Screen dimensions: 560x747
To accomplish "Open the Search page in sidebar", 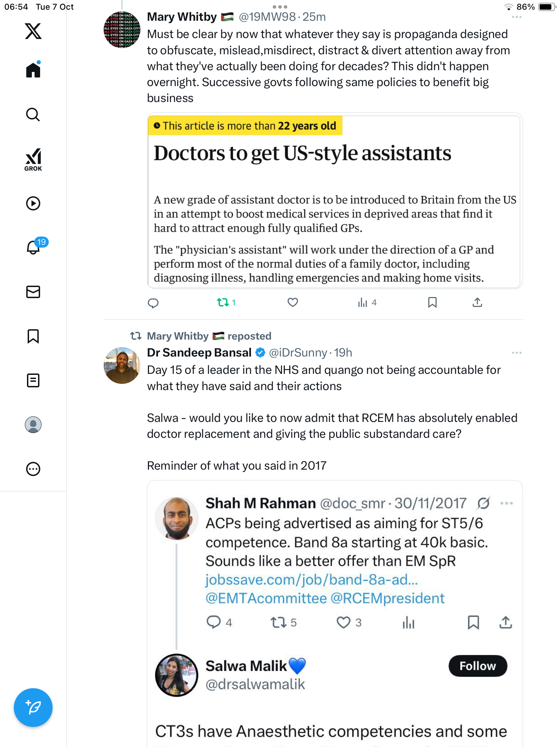I will 33,115.
